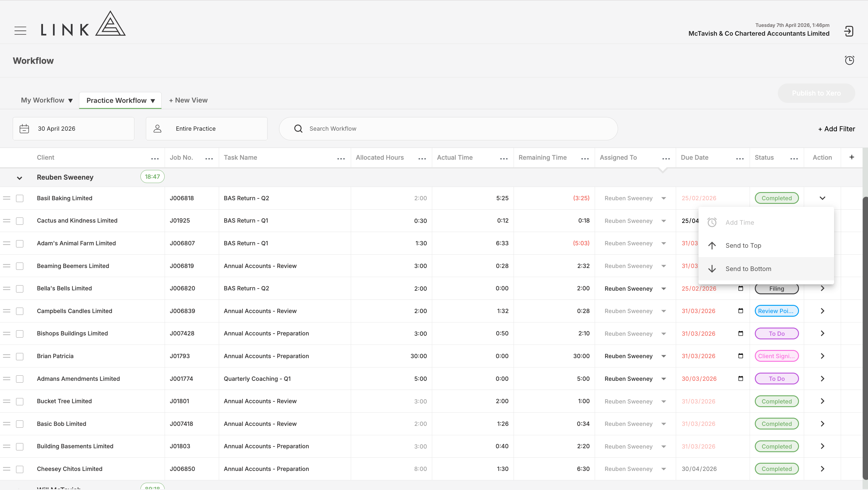Screen dimensions: 868x490
Task: Tick checkbox for Campbells Candles Limited
Action: (20, 311)
